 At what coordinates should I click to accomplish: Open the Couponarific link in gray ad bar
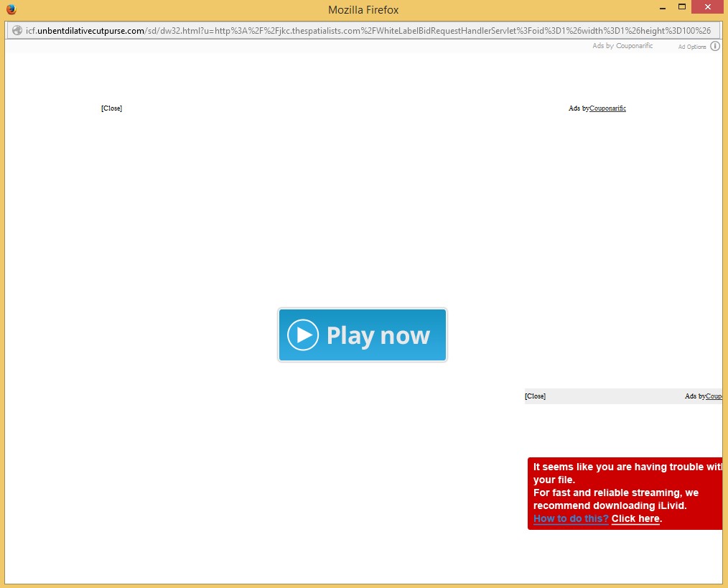tap(714, 396)
